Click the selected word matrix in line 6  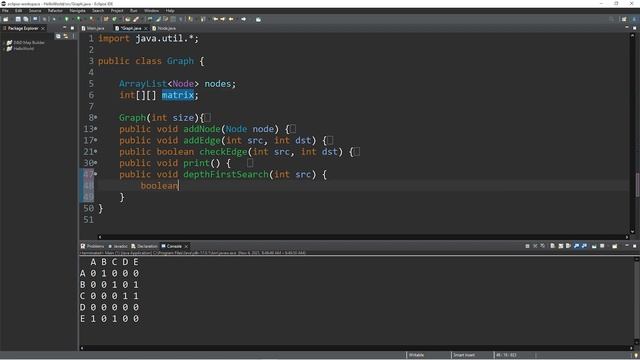coord(178,95)
